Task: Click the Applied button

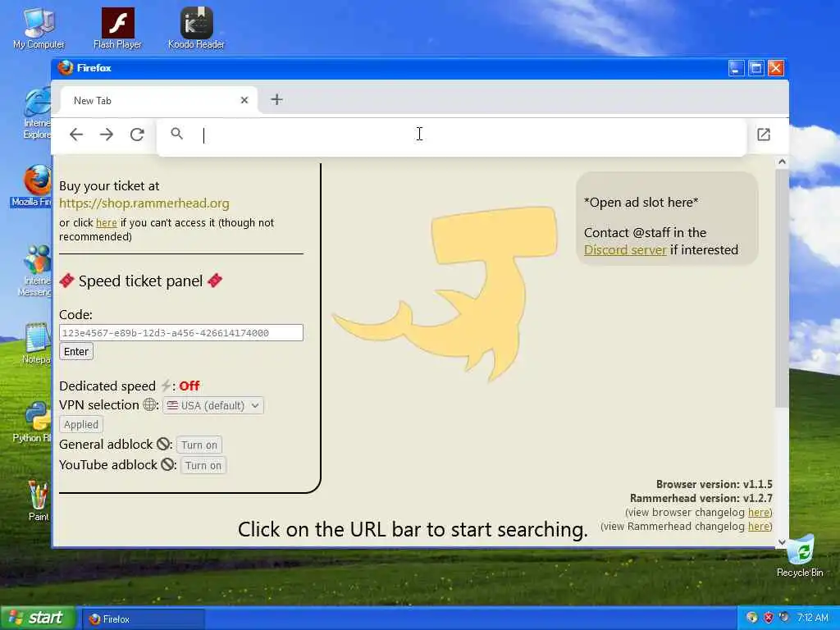Action: point(81,424)
